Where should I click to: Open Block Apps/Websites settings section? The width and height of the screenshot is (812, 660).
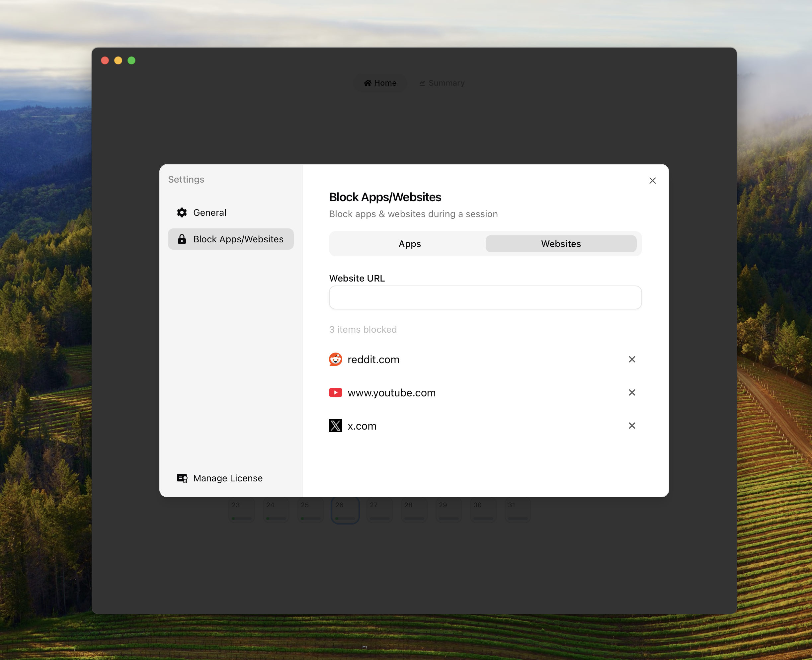(238, 239)
